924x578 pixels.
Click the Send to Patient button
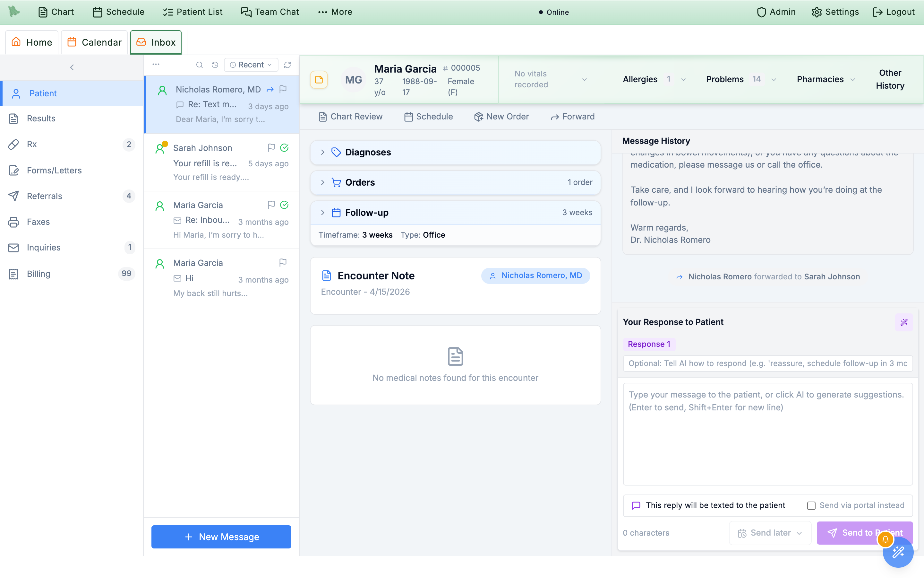pyautogui.click(x=864, y=533)
